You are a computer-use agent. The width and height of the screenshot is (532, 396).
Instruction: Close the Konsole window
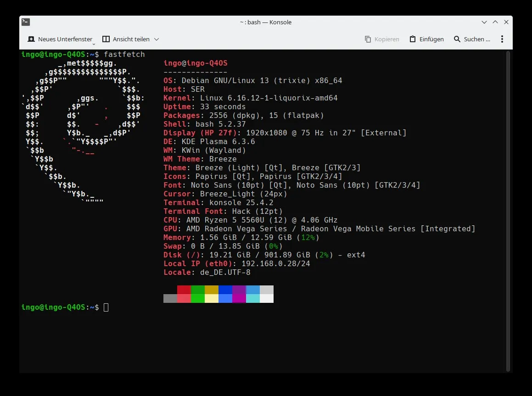505,22
